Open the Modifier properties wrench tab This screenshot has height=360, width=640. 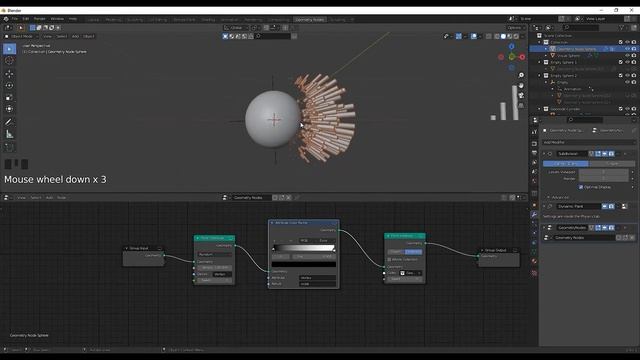coord(534,214)
